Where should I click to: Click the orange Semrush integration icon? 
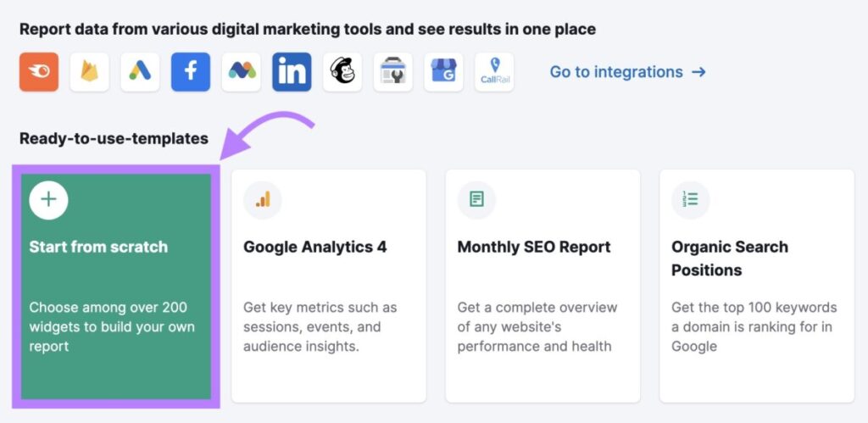pos(39,72)
